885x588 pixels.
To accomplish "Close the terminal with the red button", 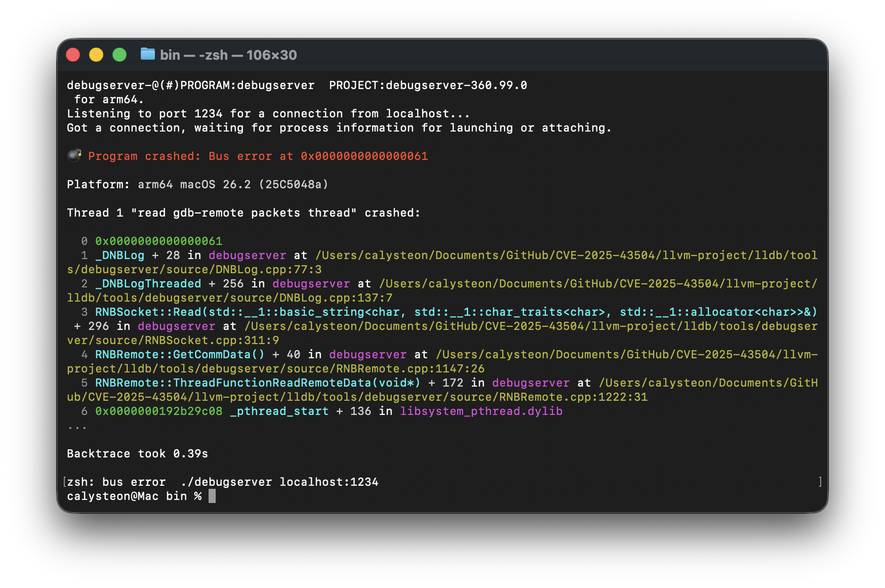I will 73,55.
